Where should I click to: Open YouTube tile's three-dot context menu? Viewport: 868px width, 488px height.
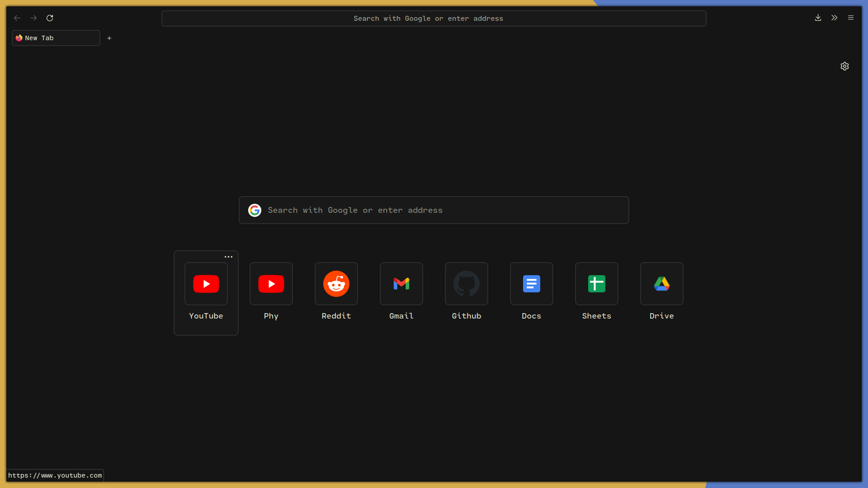(x=229, y=257)
